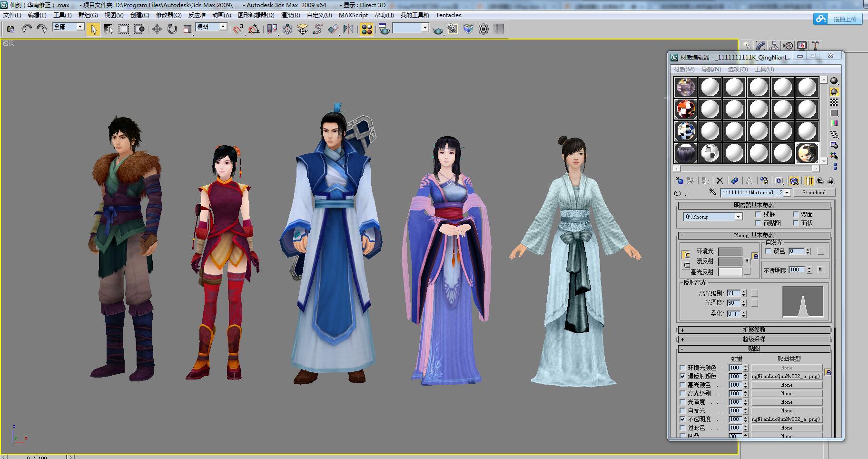Uncheck the 不透明度 map checkbox
The image size is (868, 459).
pyautogui.click(x=683, y=419)
